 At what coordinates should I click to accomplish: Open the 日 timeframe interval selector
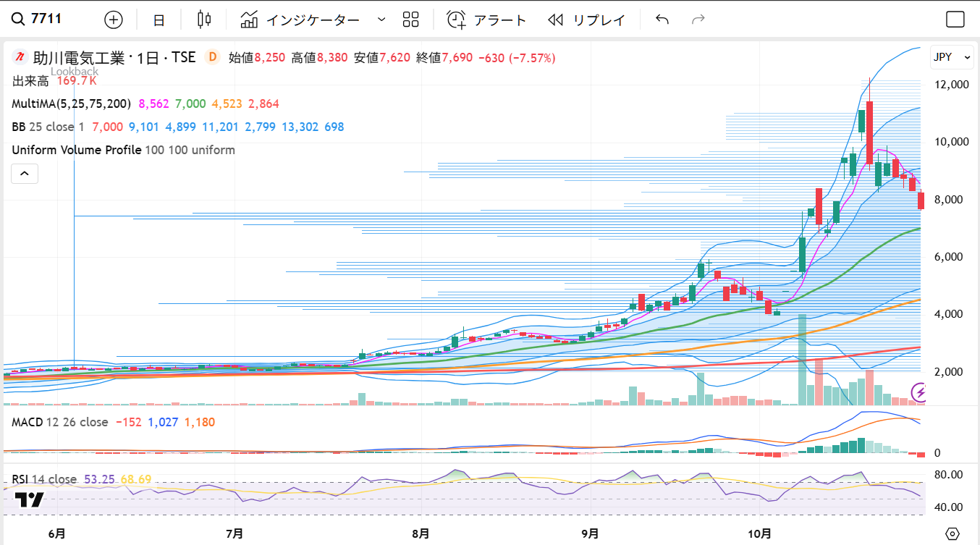click(x=159, y=20)
